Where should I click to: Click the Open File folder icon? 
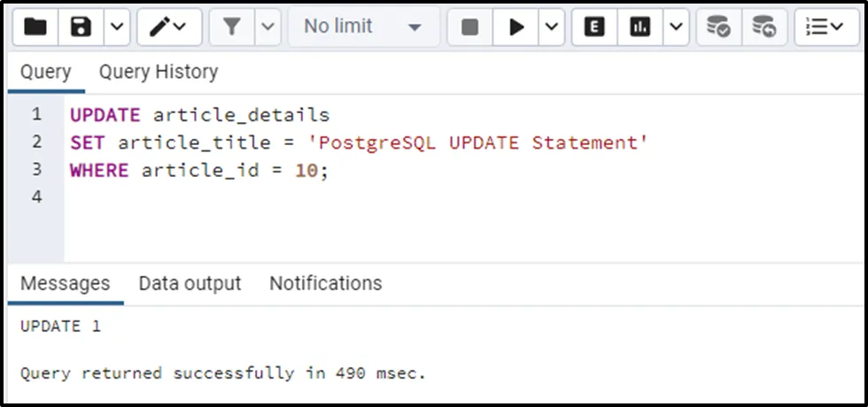(x=35, y=27)
